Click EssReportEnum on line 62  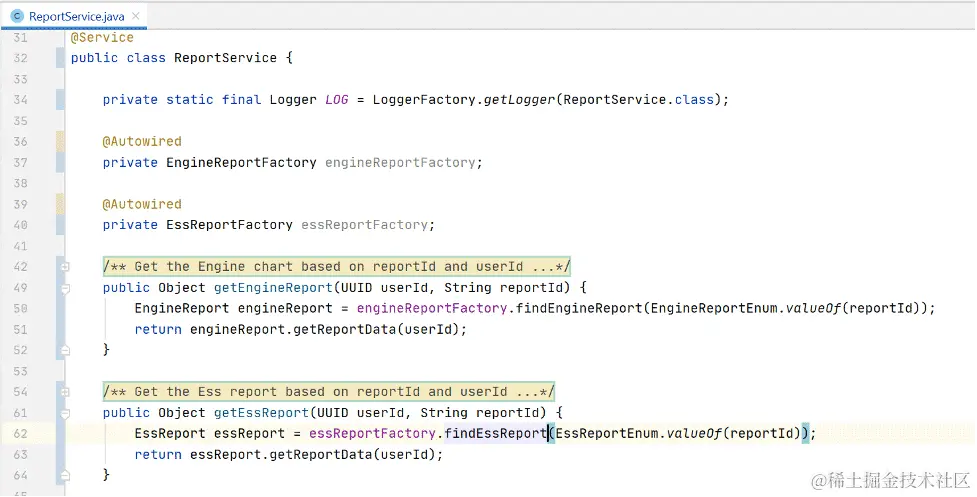607,433
